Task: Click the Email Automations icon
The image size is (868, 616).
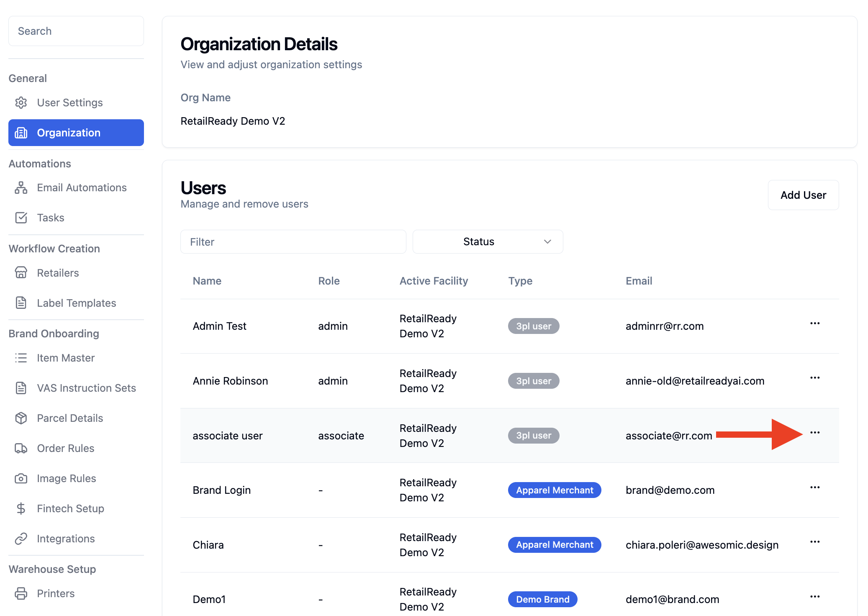Action: tap(21, 187)
